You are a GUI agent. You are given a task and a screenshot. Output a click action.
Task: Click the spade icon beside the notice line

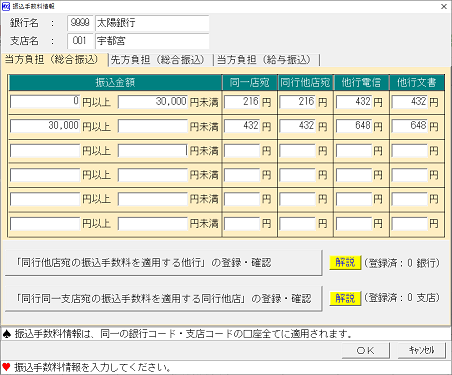click(x=7, y=333)
